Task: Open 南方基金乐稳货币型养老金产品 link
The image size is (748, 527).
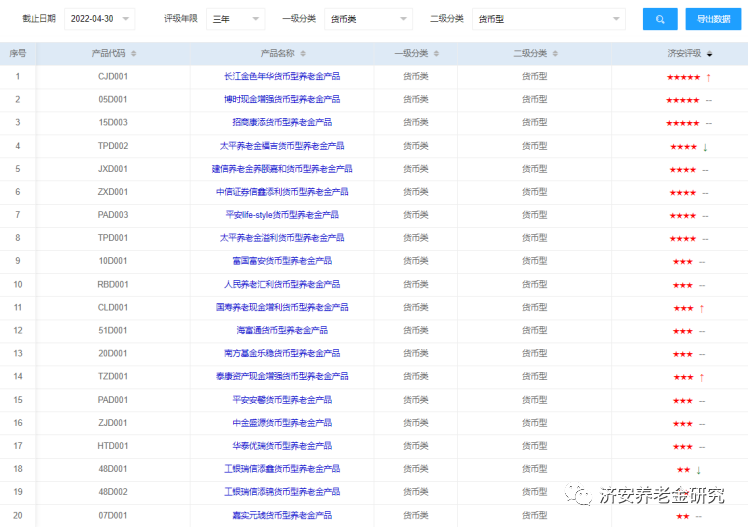Action: click(x=282, y=353)
